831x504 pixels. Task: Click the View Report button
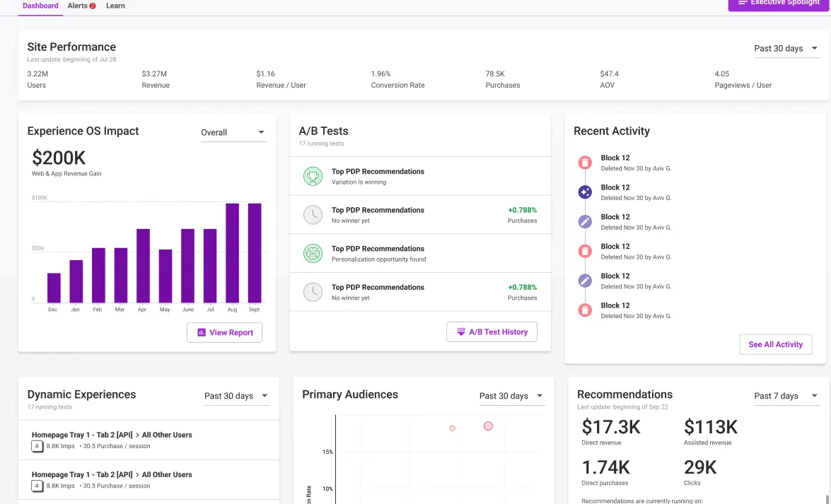click(224, 332)
